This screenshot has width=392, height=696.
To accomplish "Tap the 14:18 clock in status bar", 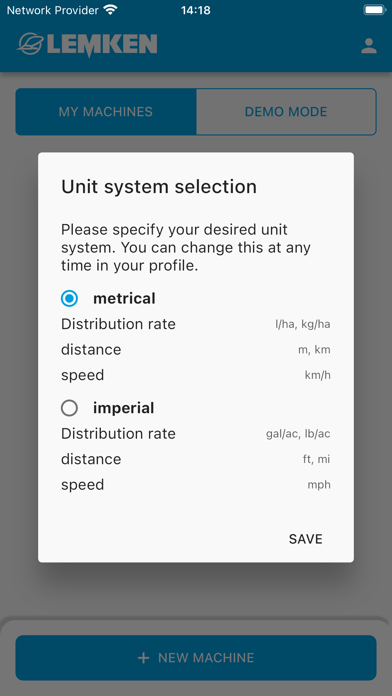I will click(196, 10).
